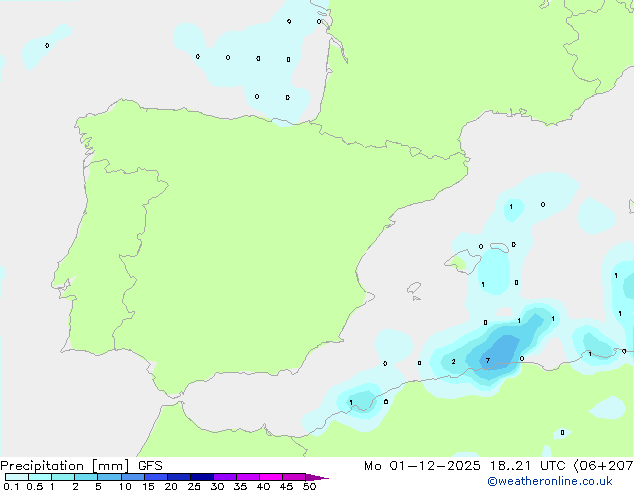Click the legend label '50'
Viewport: 634px width, 490px height.
coord(309,486)
